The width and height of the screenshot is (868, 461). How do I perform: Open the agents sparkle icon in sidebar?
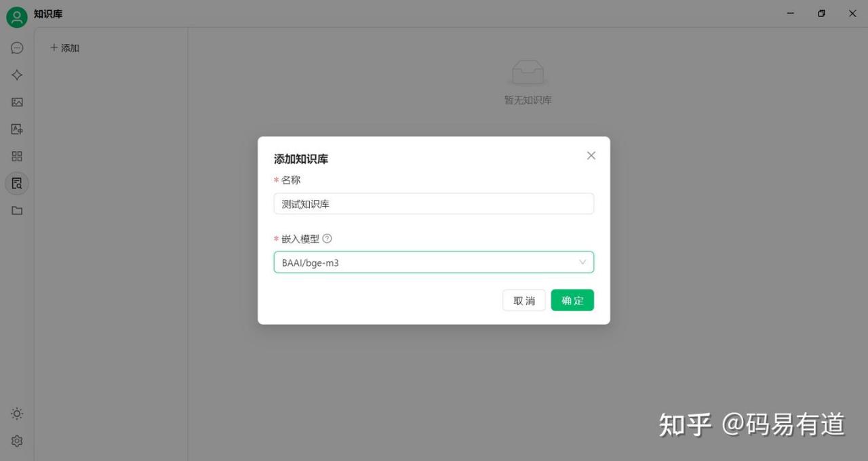(17, 75)
